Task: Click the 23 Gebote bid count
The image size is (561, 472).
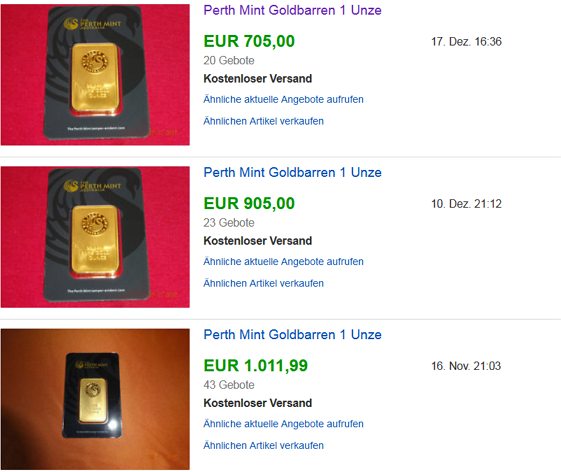Action: (x=229, y=223)
